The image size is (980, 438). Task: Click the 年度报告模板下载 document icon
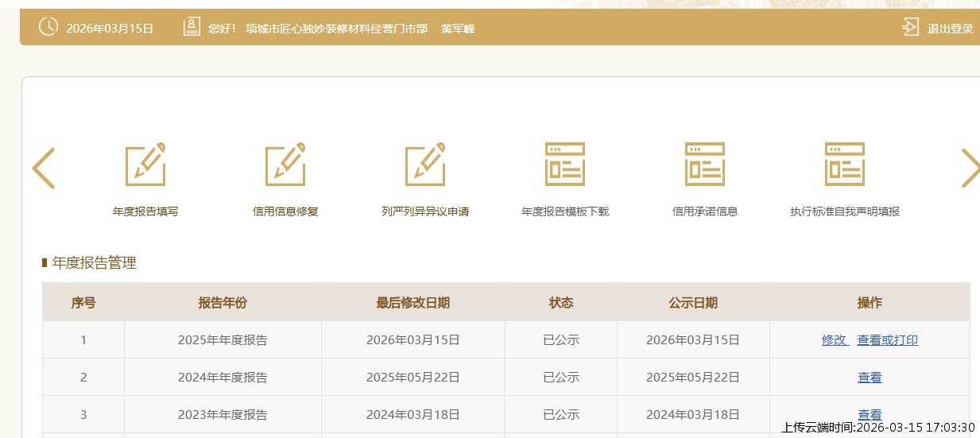tap(565, 165)
